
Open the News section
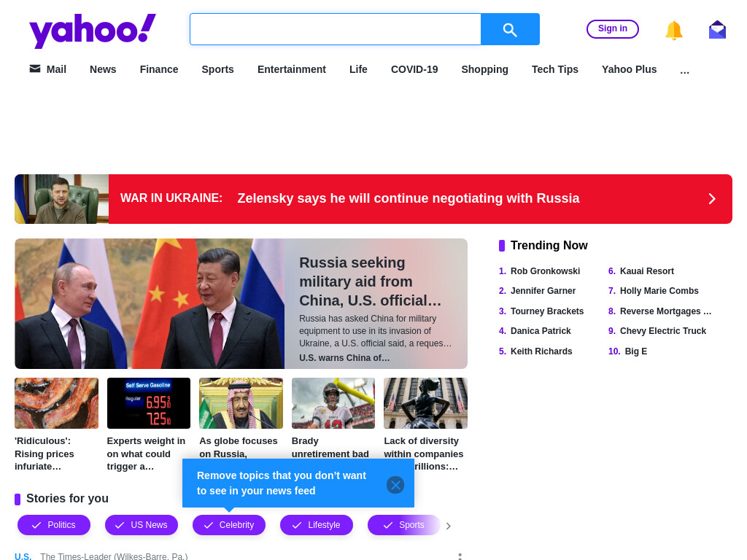tap(103, 69)
